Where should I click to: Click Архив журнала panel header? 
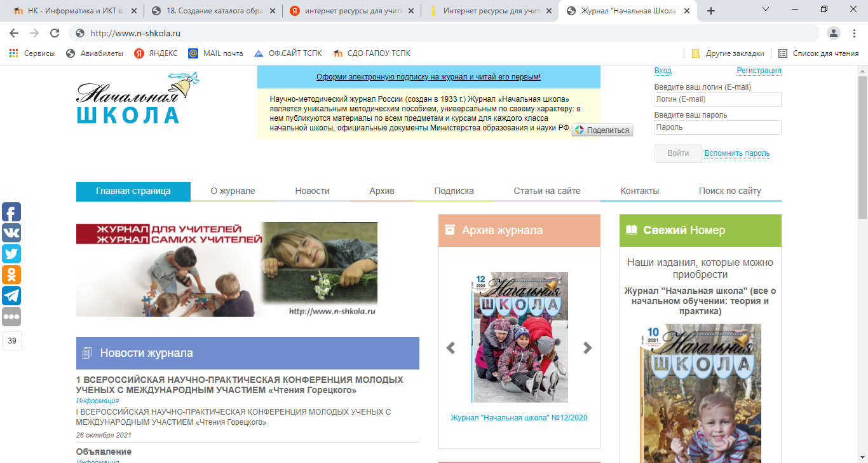click(519, 230)
